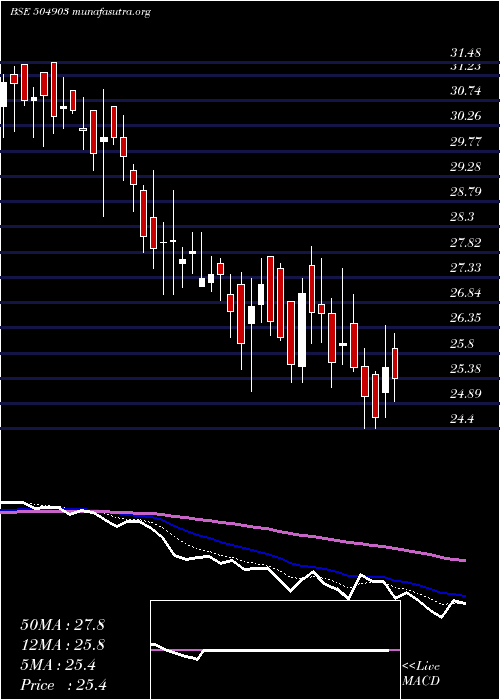Click the '<<Live MACD' label
This screenshot has width=500, height=700.
(x=421, y=674)
